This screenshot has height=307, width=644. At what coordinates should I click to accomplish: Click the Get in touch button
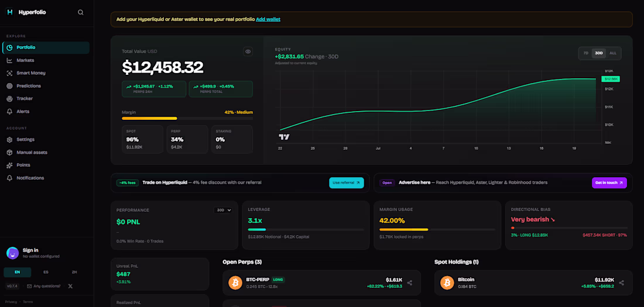pyautogui.click(x=609, y=182)
